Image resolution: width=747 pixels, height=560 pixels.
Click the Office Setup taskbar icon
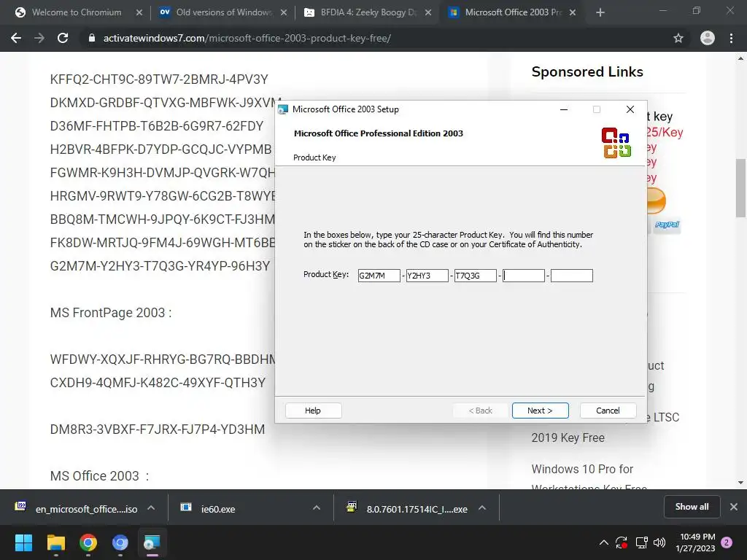[x=152, y=542]
